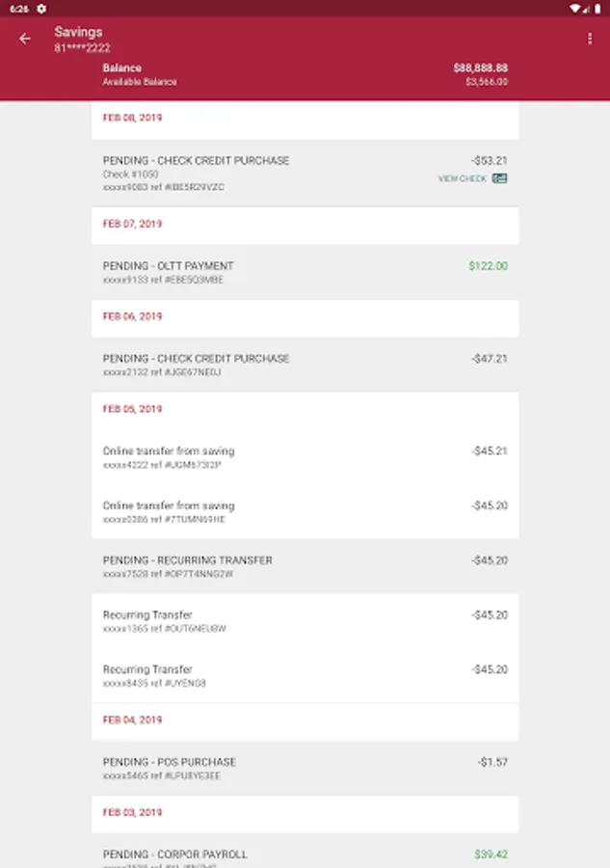Tap the back arrow icon
610x868 pixels.
point(25,39)
